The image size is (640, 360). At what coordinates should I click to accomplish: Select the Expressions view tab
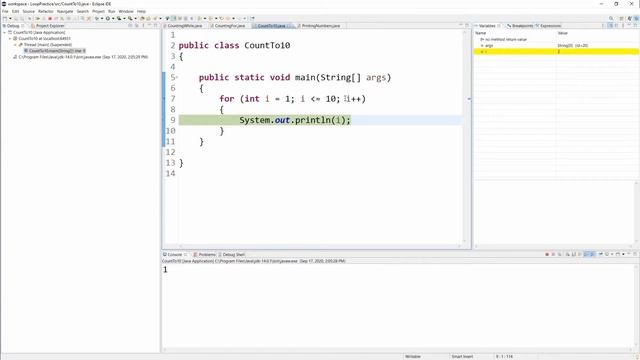pos(548,26)
